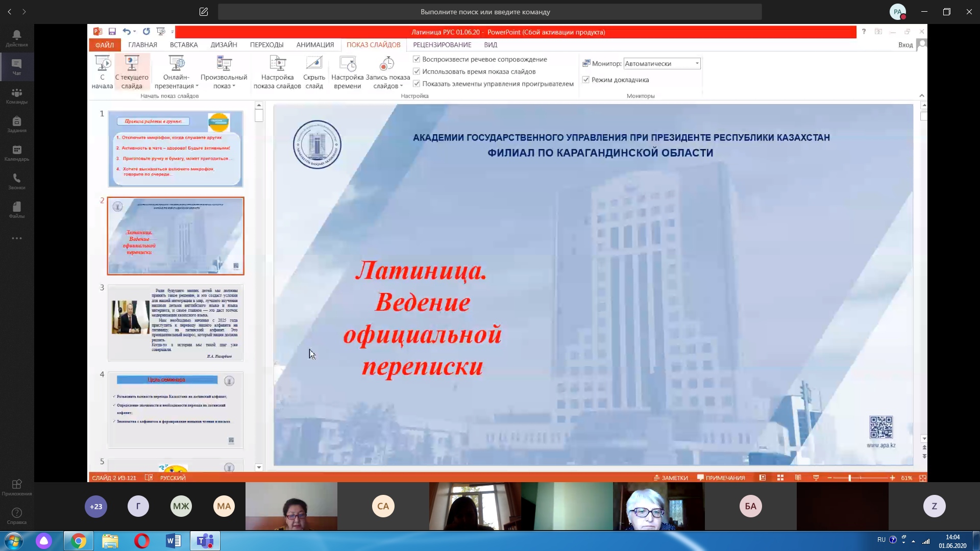Toggle Использовать время показа слайдов checkbox

[416, 71]
